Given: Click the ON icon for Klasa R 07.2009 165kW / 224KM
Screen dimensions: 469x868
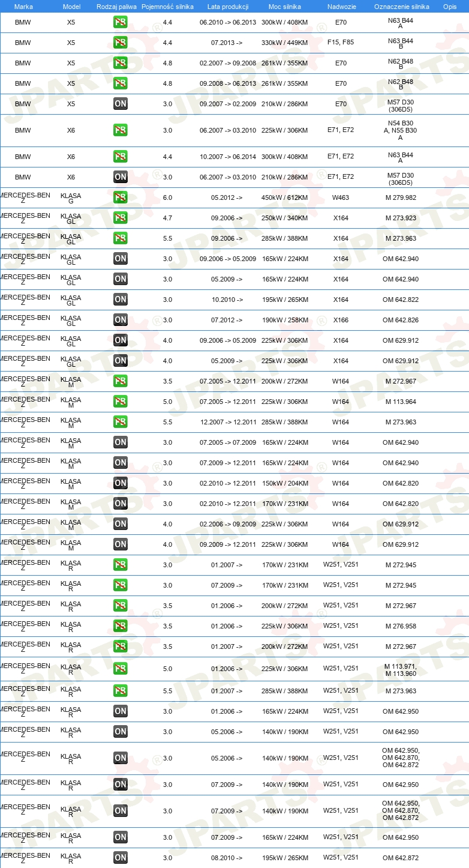Looking at the screenshot, I should (x=120, y=837).
